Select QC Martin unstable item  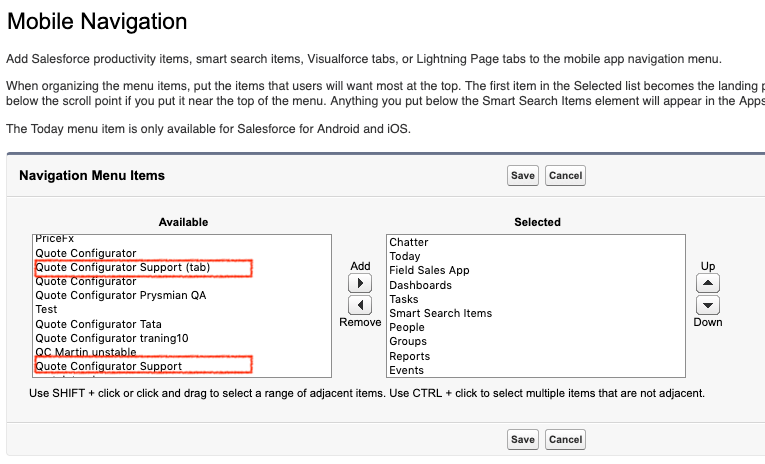[x=182, y=352]
